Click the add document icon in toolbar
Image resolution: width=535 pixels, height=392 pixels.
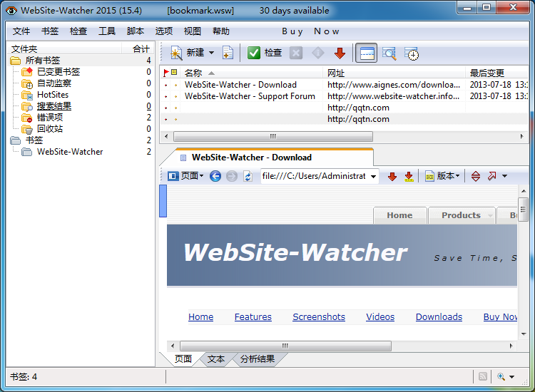(x=228, y=53)
